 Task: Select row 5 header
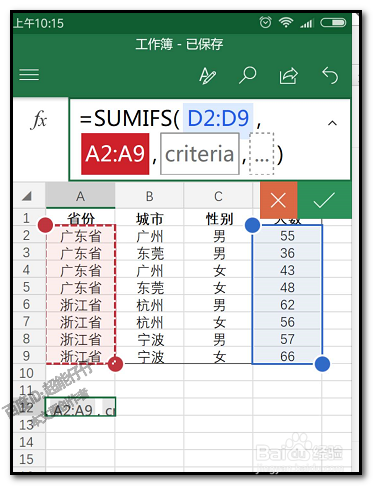(x=26, y=287)
